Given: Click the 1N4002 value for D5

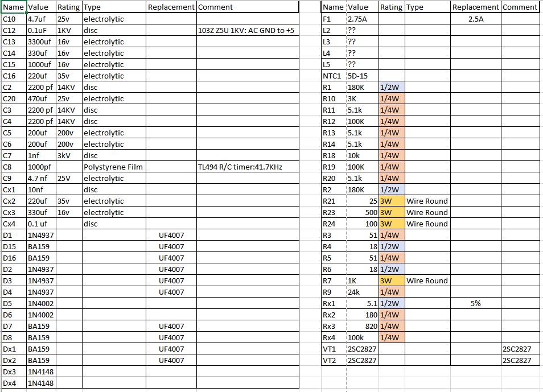Looking at the screenshot, I should click(x=41, y=304).
